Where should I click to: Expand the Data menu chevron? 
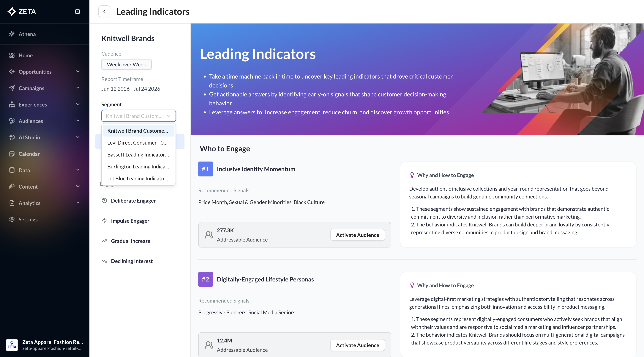click(x=78, y=170)
